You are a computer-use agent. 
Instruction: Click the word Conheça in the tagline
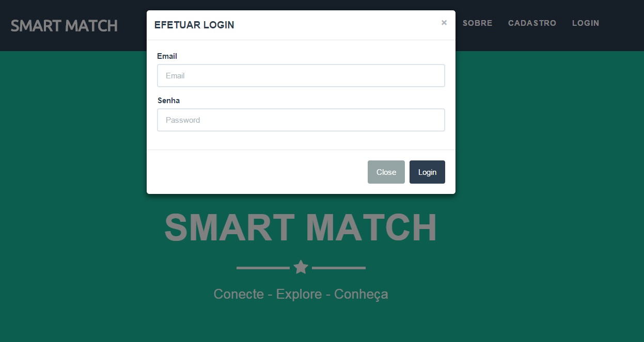coord(361,295)
